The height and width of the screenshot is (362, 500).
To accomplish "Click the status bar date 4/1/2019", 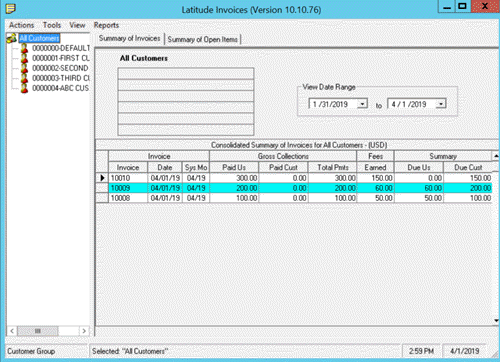I will [x=465, y=351].
